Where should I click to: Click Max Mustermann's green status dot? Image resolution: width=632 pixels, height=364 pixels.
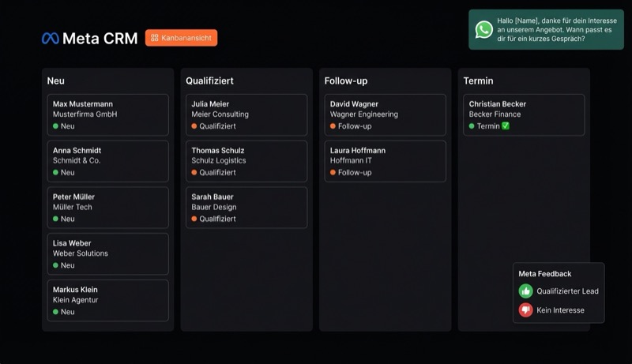(56, 126)
